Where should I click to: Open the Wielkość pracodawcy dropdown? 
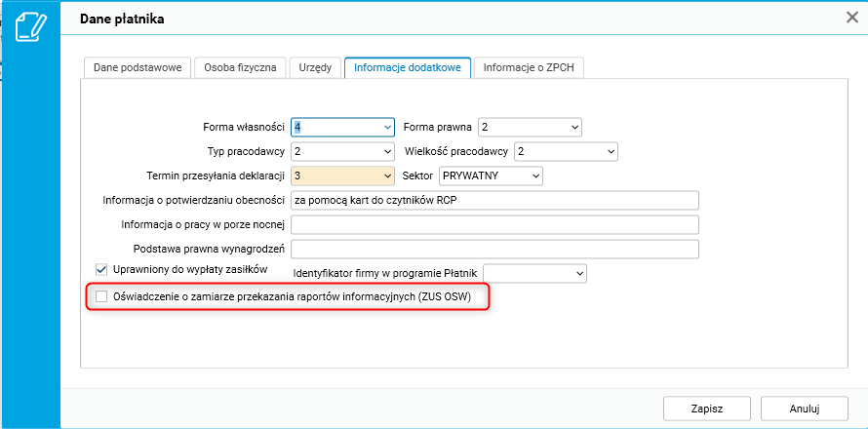(566, 151)
